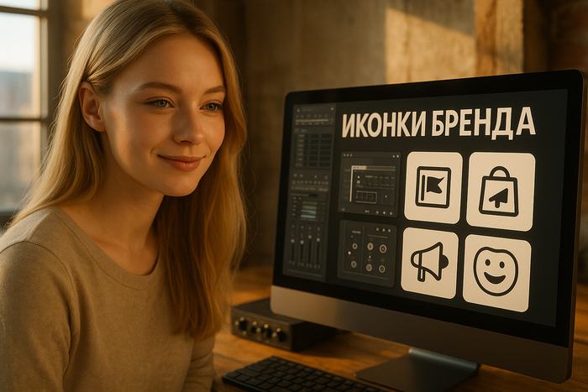The height and width of the screenshot is (392, 588).
Task: Click the flag brand icon tile
Action: coord(433,187)
